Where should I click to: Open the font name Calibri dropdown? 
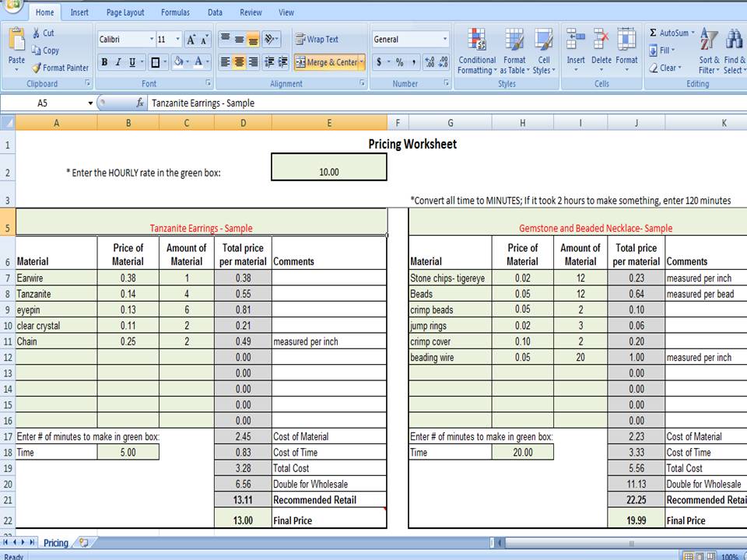click(151, 39)
